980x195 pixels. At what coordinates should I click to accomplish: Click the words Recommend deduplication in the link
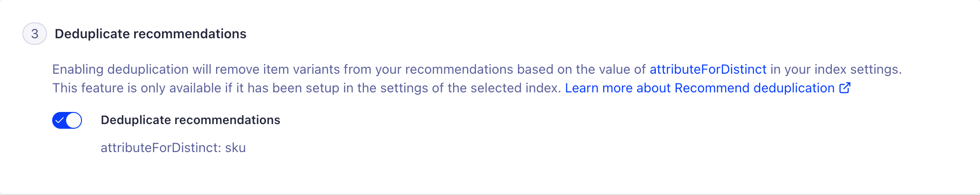pos(755,88)
